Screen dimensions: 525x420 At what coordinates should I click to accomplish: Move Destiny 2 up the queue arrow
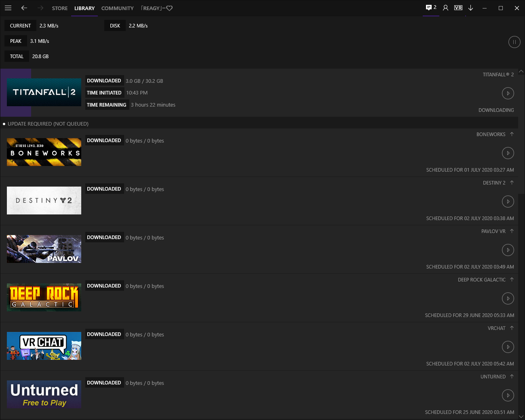pyautogui.click(x=512, y=183)
